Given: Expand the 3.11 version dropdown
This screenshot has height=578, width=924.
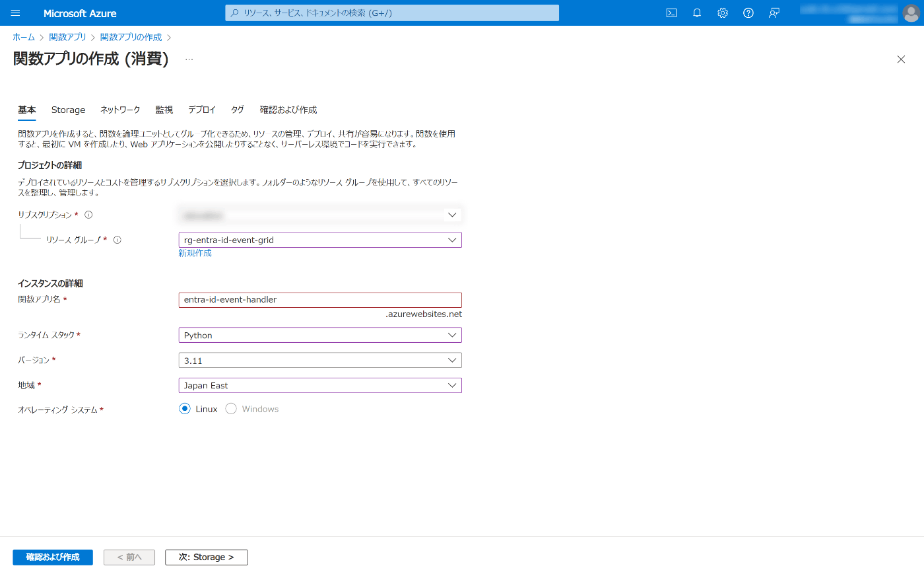Looking at the screenshot, I should click(x=320, y=360).
